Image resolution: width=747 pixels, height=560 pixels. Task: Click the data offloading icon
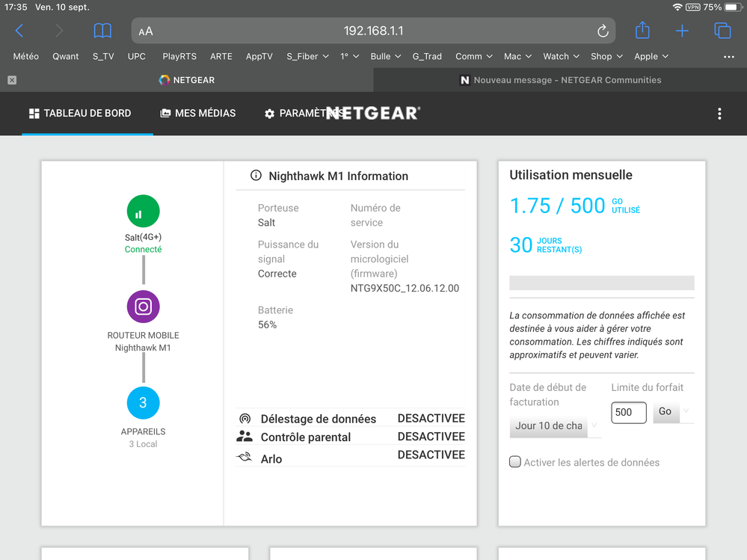[x=245, y=419]
